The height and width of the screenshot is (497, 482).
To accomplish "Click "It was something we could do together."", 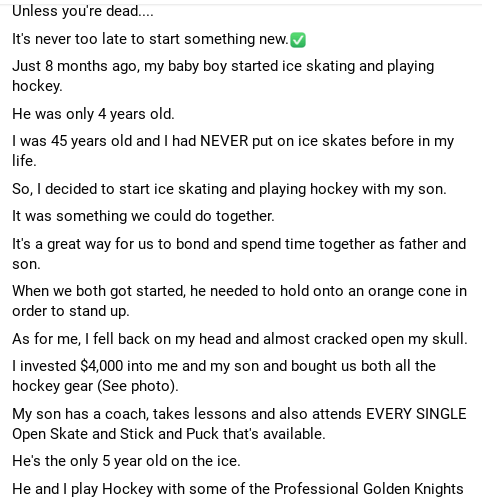I will click(143, 216).
